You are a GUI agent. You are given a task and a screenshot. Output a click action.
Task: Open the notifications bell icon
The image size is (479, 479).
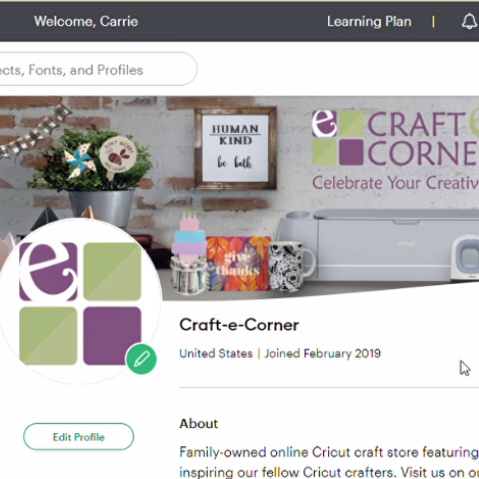coord(469,22)
